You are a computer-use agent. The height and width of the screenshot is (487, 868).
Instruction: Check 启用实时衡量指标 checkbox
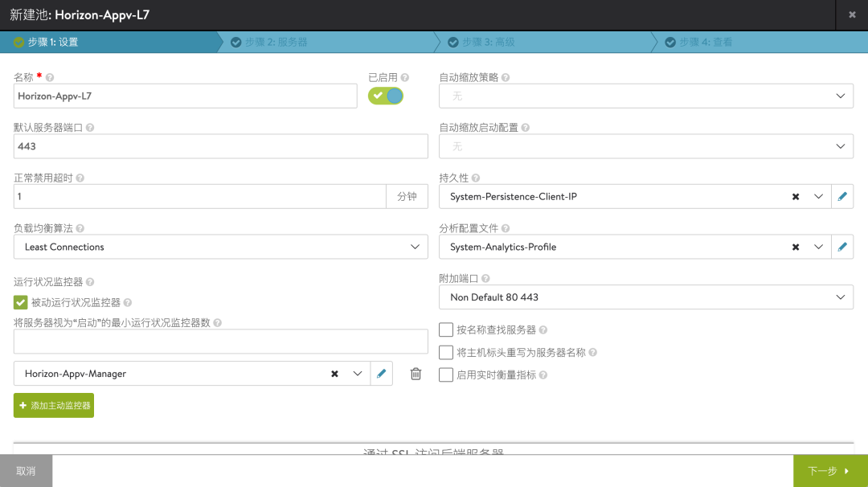click(x=445, y=374)
